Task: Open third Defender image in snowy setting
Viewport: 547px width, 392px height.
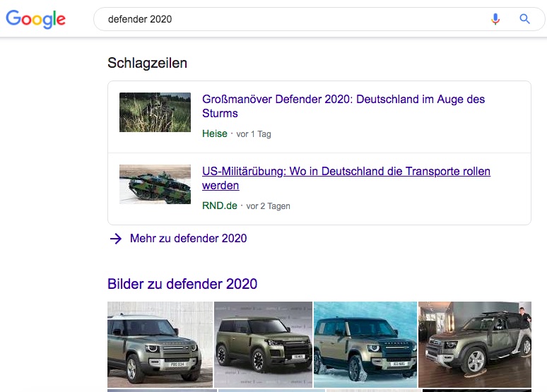Action: point(365,345)
